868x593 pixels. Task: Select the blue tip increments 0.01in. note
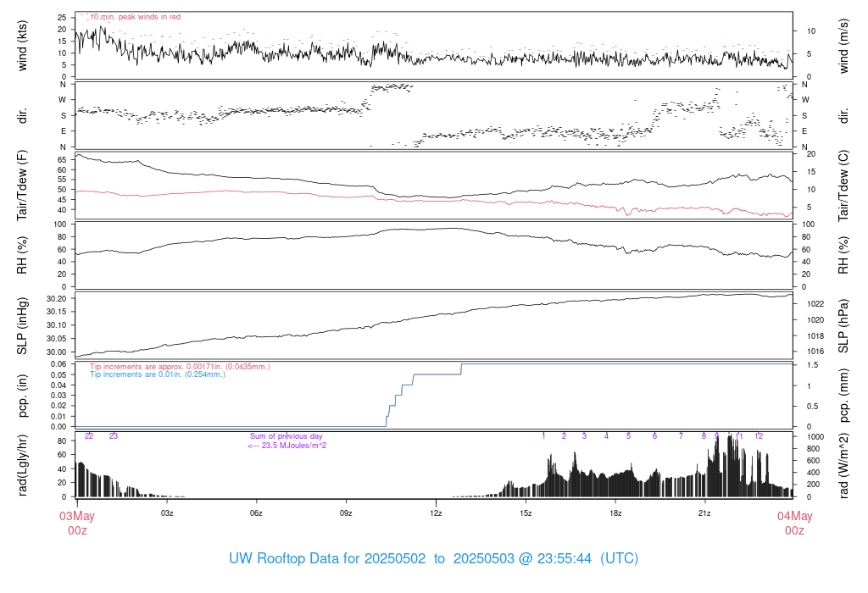click(158, 374)
